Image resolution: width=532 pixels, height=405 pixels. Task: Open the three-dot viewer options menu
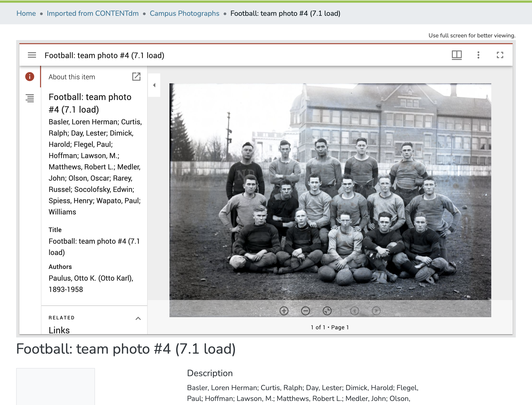pos(478,55)
